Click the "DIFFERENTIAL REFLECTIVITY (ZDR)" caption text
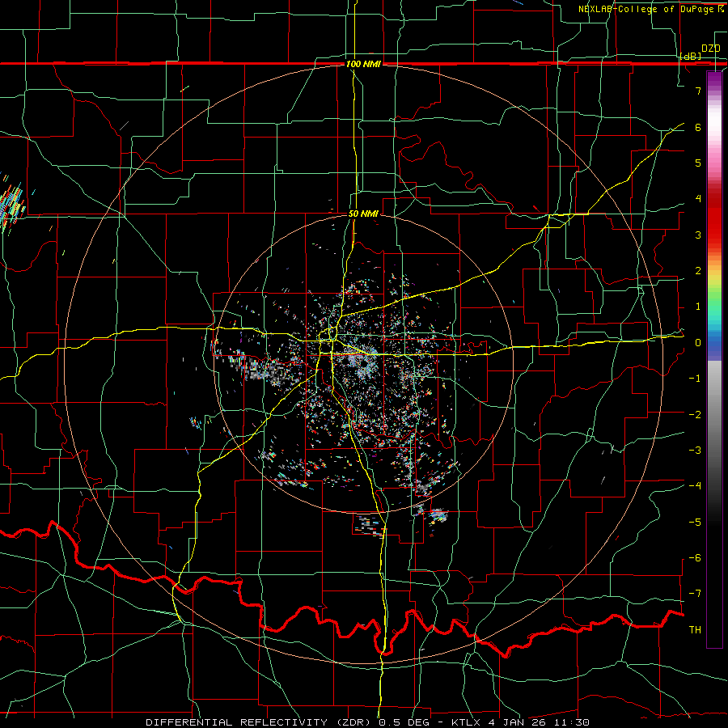Viewport: 728px width, 728px height. click(x=260, y=722)
